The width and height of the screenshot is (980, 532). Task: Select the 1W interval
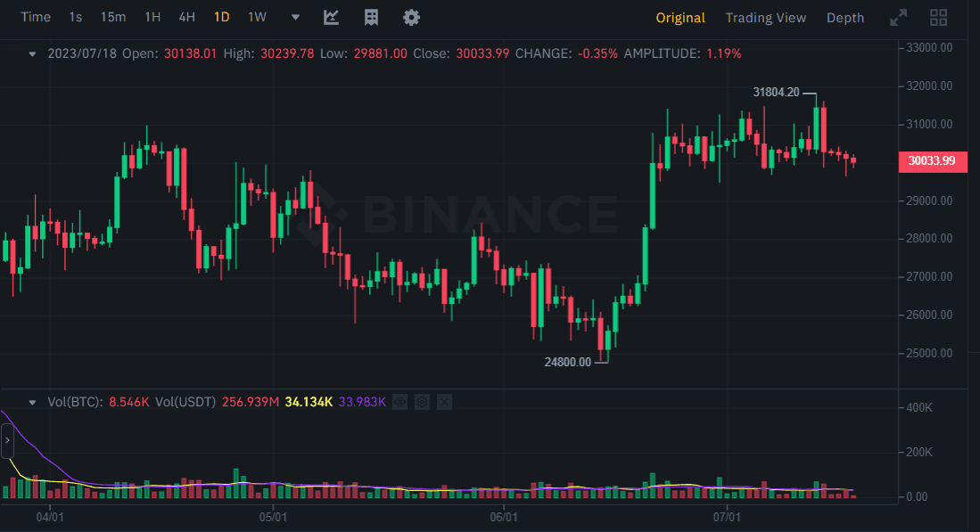(x=257, y=18)
